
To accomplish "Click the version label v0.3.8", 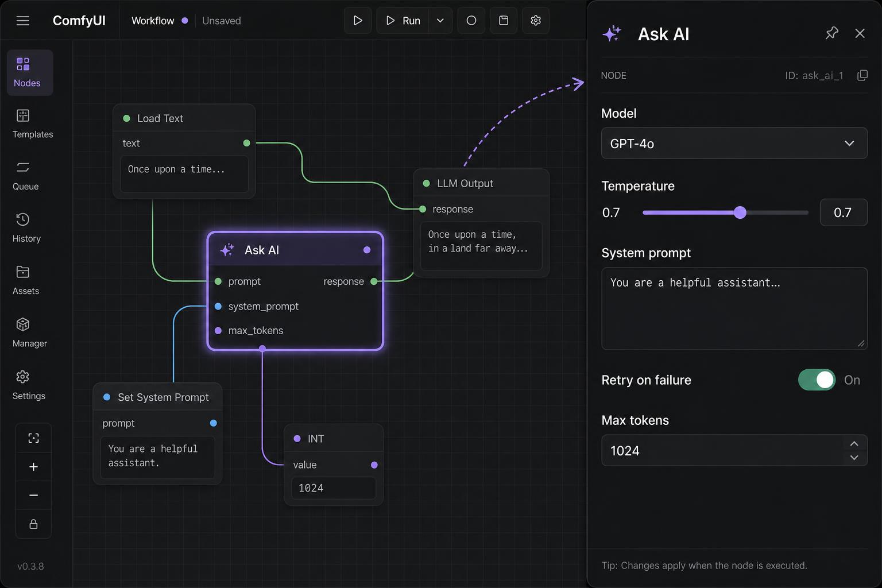I will coord(30,566).
